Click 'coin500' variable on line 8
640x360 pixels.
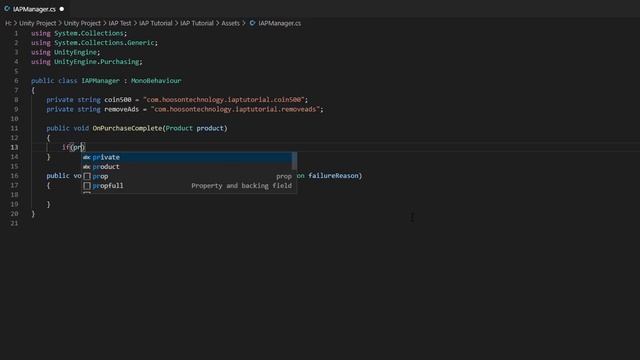pyautogui.click(x=118, y=100)
